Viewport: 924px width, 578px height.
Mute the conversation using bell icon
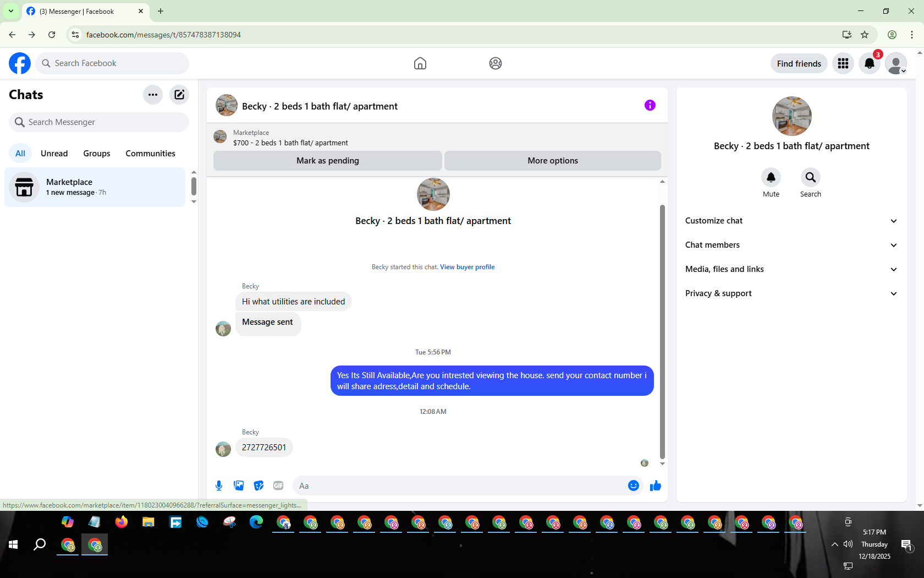[x=771, y=177]
